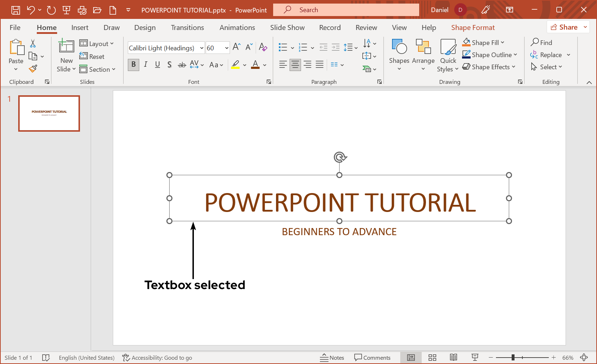Click the Save icon in title bar
597x364 pixels.
point(16,10)
